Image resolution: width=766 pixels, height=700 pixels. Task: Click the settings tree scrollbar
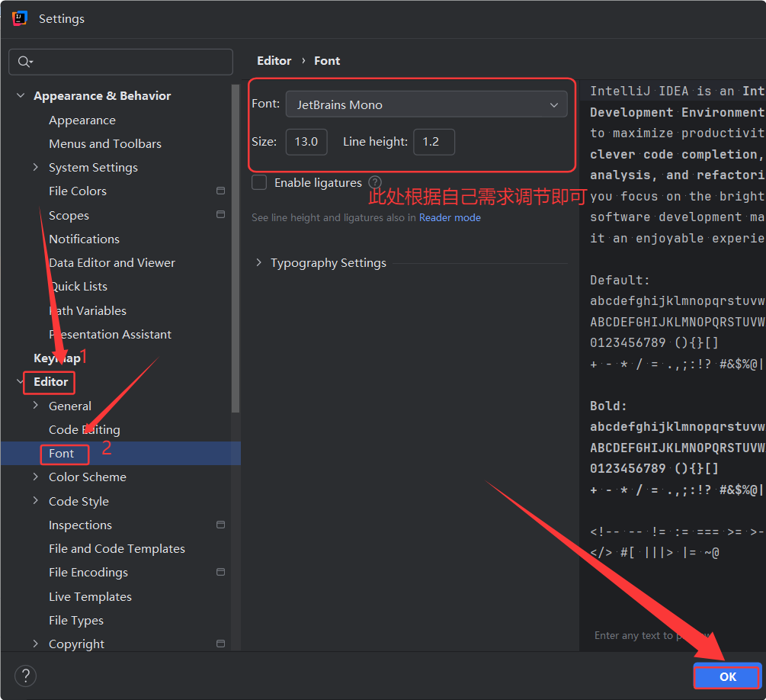coord(236,249)
